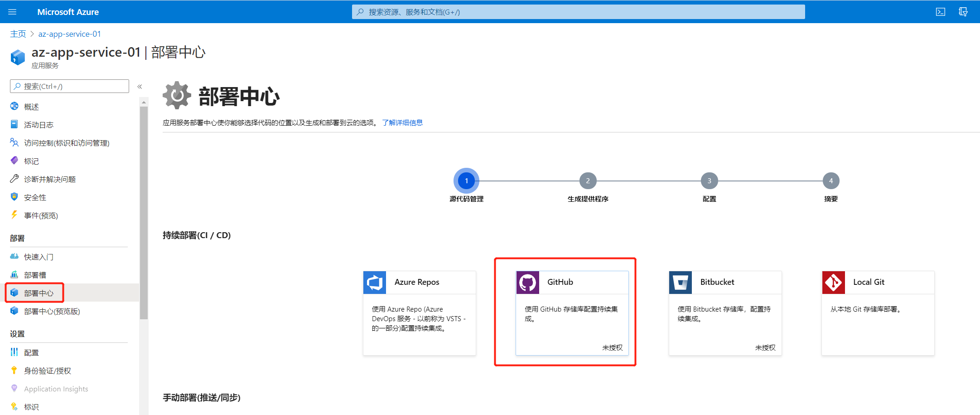The height and width of the screenshot is (415, 980).
Task: Click the az-app-service-01 App Service cube icon
Action: pos(18,58)
